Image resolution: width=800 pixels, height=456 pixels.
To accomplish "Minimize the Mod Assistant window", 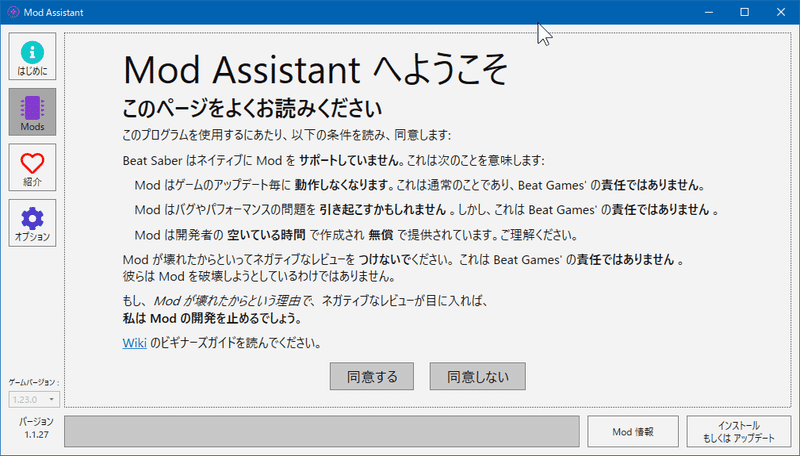I will [709, 12].
